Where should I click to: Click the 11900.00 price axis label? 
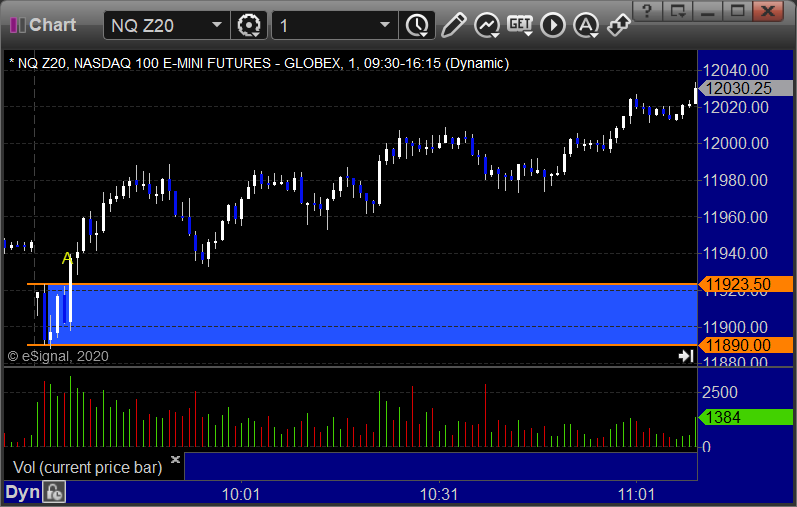coord(735,327)
